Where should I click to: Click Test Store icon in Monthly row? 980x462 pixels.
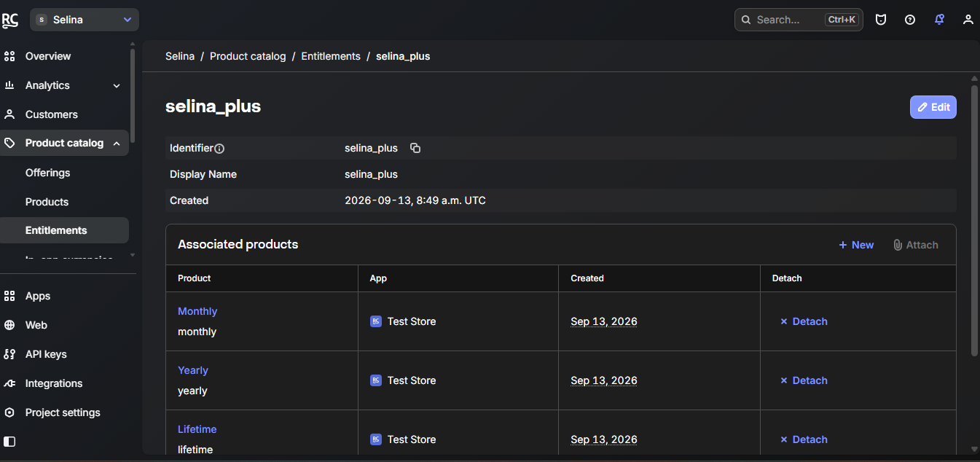point(376,321)
